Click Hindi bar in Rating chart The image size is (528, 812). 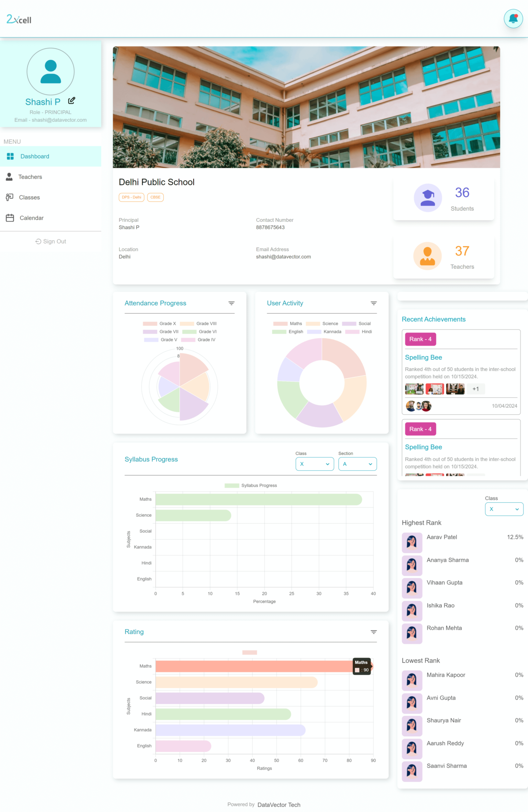click(x=223, y=714)
